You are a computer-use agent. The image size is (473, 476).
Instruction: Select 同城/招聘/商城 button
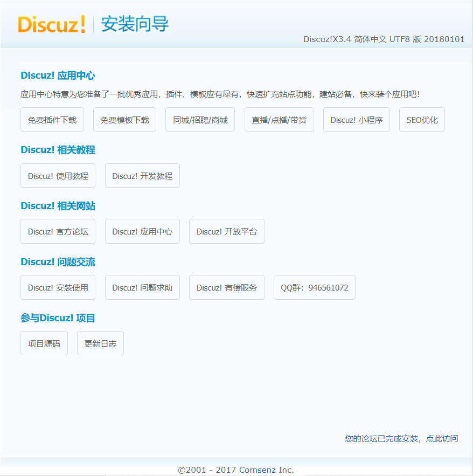tap(200, 120)
